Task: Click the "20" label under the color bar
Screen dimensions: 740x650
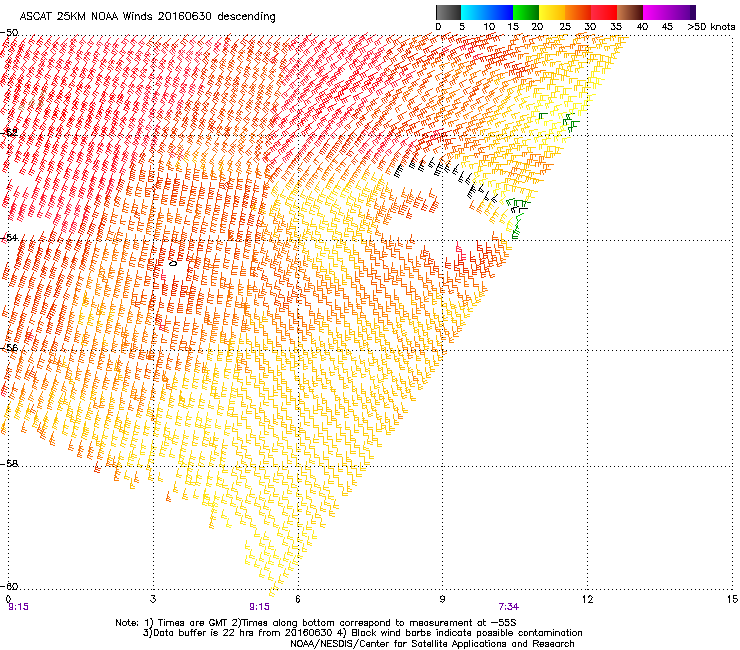Action: (537, 27)
